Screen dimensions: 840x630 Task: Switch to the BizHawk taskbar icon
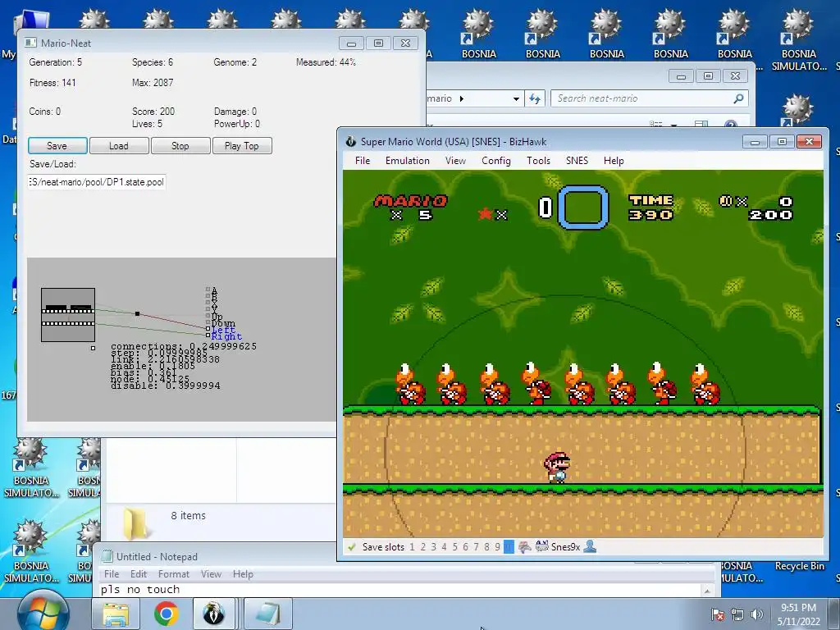point(214,614)
